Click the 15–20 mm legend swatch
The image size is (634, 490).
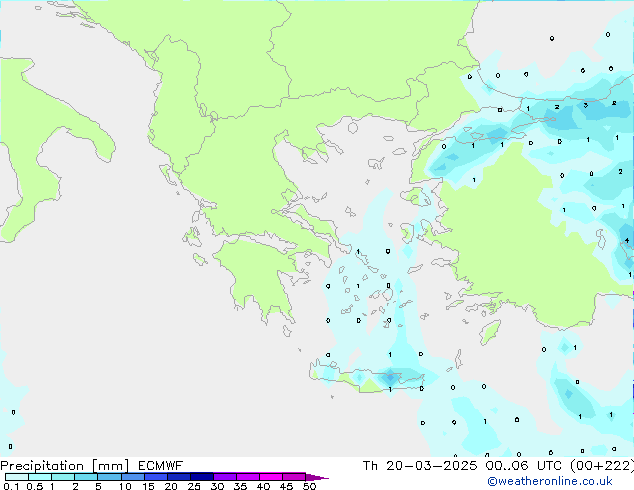click(156, 477)
